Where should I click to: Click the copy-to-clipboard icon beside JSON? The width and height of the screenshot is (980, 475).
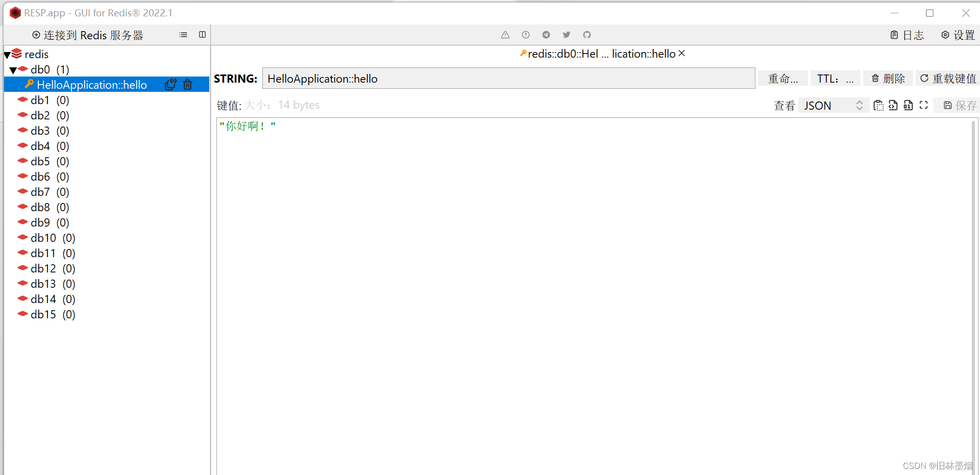pos(878,105)
